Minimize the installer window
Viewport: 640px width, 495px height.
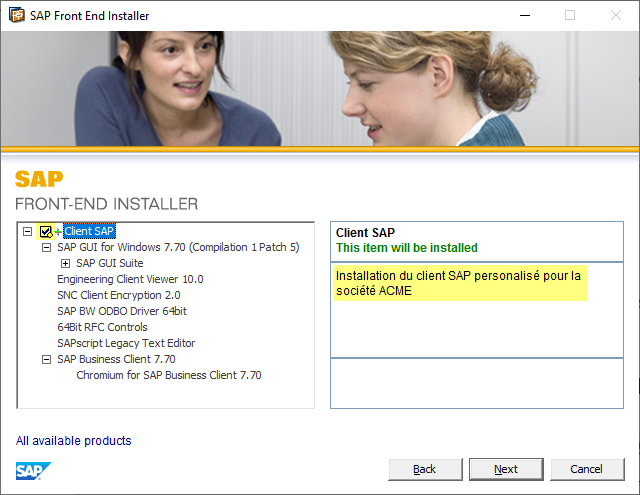tap(525, 16)
